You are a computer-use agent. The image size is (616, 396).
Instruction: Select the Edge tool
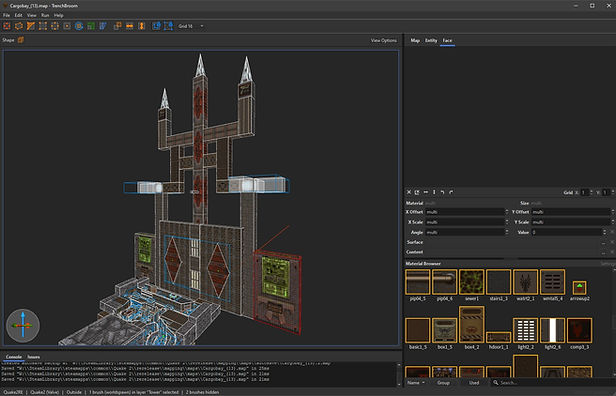click(x=55, y=26)
